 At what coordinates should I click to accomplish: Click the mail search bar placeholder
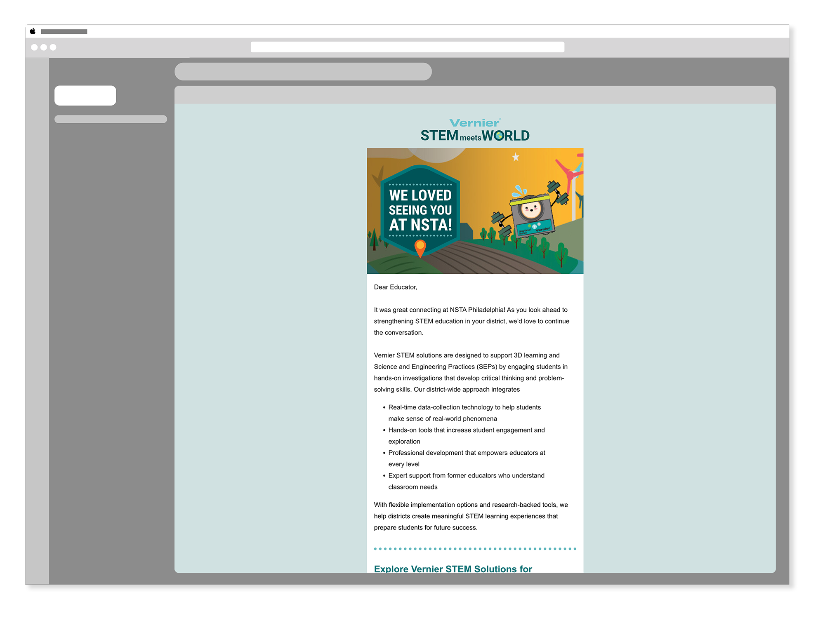pyautogui.click(x=303, y=71)
